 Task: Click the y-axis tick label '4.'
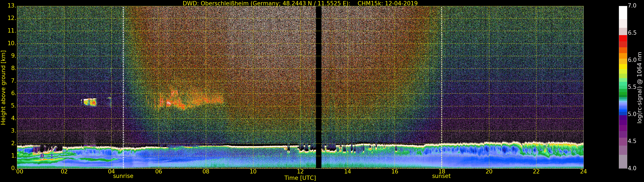pos(14,118)
